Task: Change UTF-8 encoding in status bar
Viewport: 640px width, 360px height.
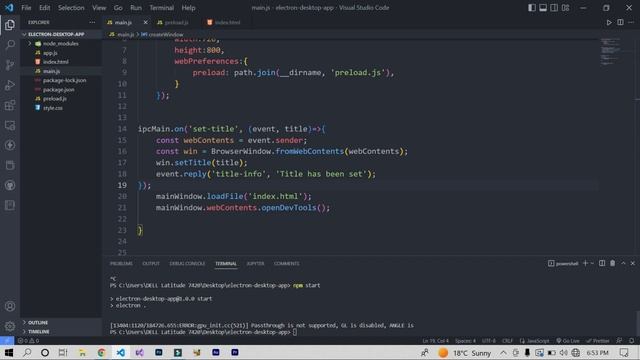Action: pyautogui.click(x=489, y=340)
